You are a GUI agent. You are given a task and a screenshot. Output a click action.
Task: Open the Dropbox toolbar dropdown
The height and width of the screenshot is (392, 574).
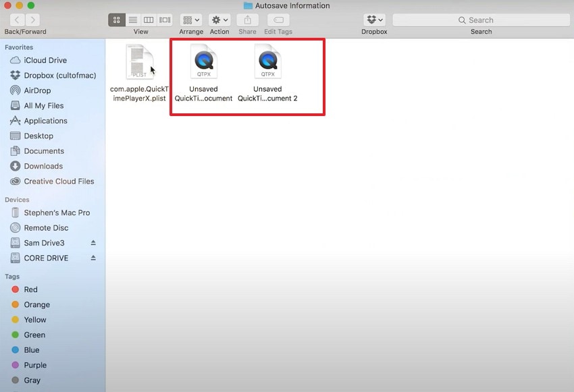coord(375,20)
